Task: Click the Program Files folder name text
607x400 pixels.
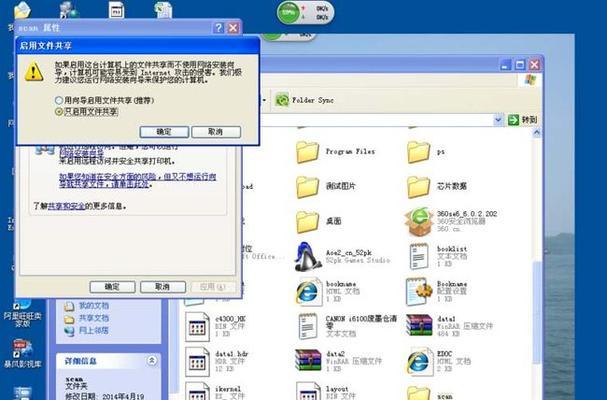Action: tap(350, 151)
